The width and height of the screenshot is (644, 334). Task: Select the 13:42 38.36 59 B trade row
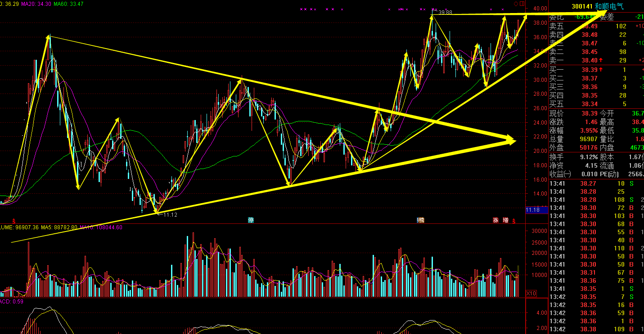pos(596,313)
